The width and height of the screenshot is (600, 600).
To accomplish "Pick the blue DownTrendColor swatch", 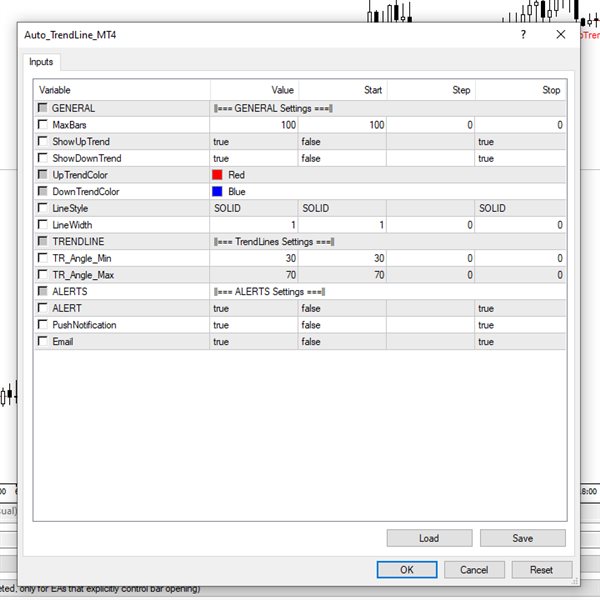I will pos(217,191).
